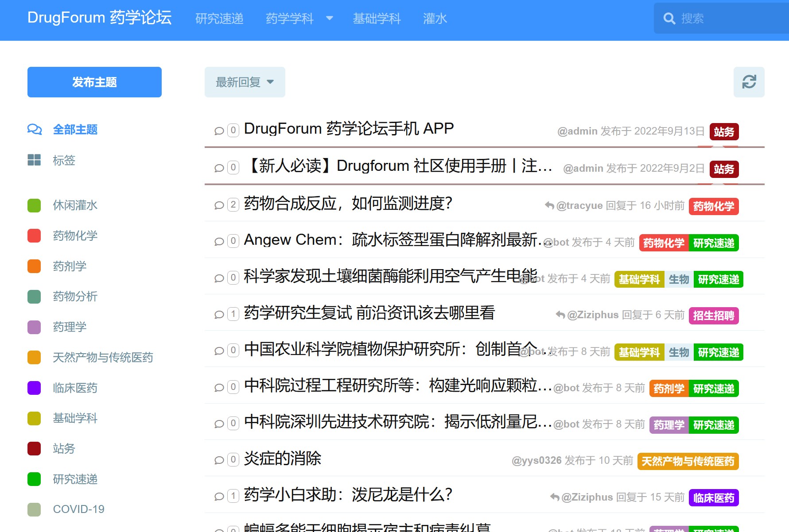This screenshot has height=532, width=789.
Task: Open thread 药物合成反应，如何监测进度?
Action: (348, 203)
